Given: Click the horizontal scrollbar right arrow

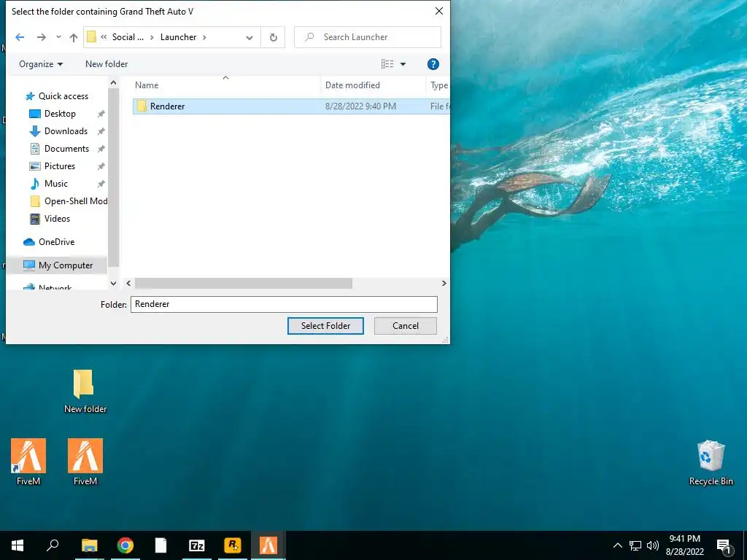Looking at the screenshot, I should tap(444, 284).
